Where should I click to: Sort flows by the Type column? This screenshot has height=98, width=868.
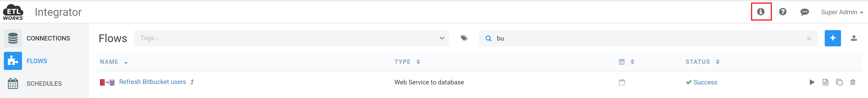pyautogui.click(x=403, y=62)
